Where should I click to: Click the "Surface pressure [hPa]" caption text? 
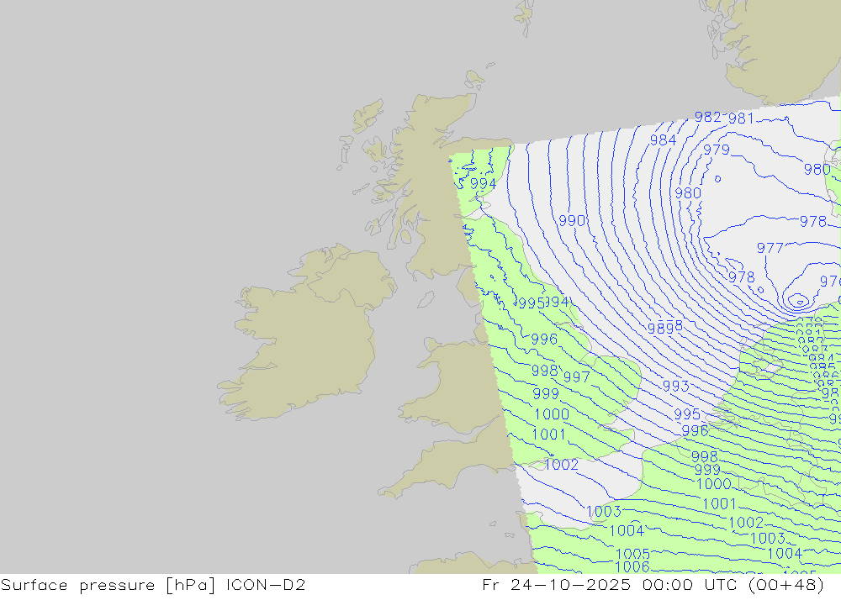click(108, 585)
